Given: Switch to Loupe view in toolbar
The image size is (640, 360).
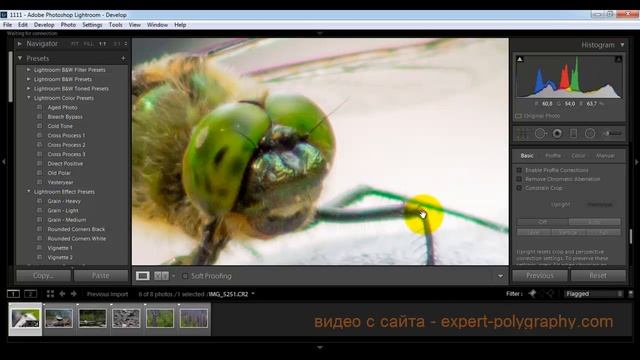Looking at the screenshot, I should 142,276.
